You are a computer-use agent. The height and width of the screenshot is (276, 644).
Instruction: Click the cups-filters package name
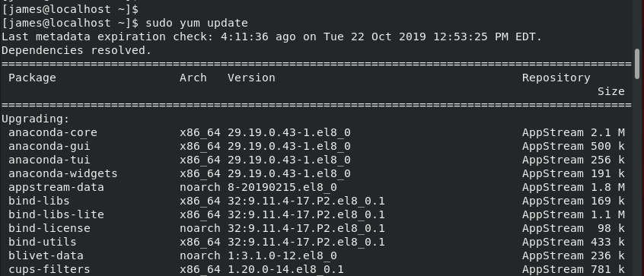pos(49,269)
